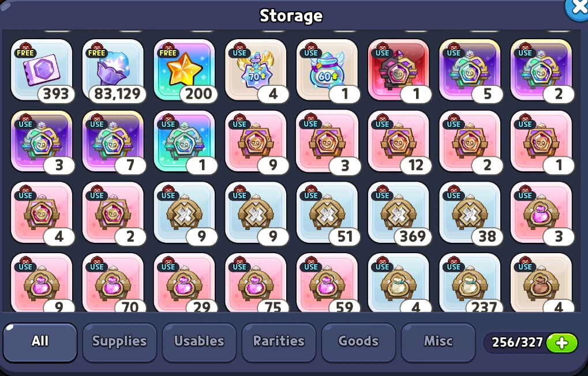
Task: Choose the white pouch item showing 237
Action: click(x=470, y=283)
